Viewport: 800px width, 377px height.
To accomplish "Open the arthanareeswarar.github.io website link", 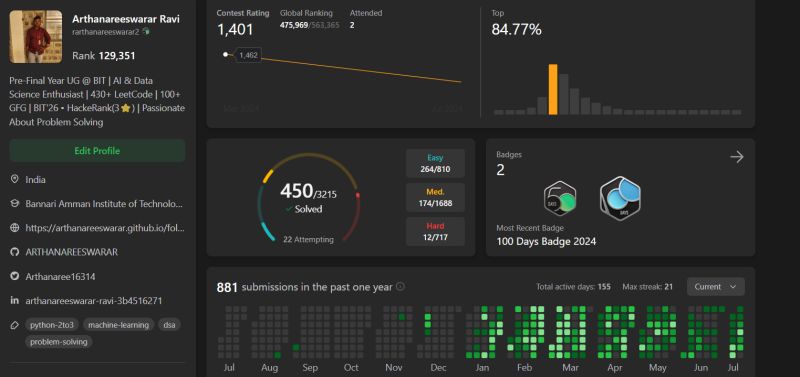I will click(x=105, y=228).
